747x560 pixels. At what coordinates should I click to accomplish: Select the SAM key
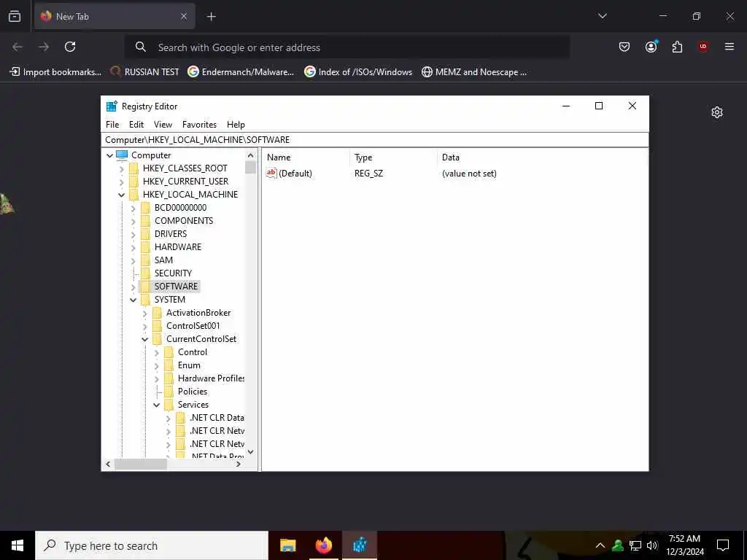[x=163, y=260]
